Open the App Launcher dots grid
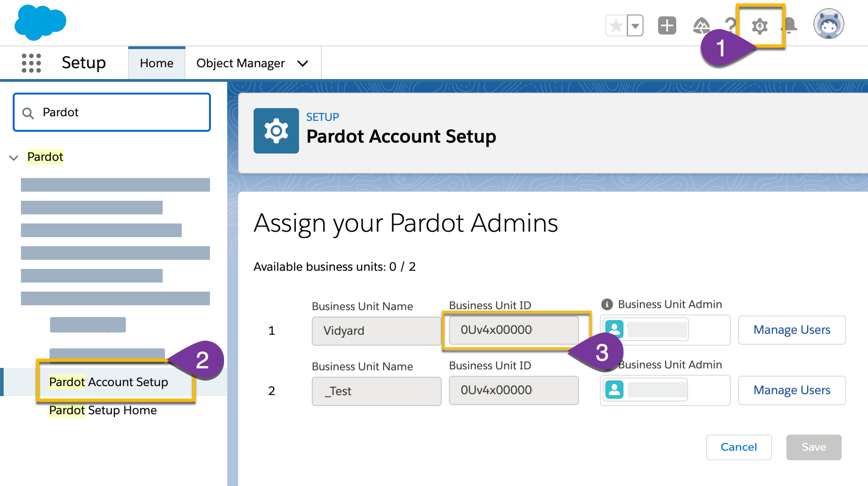The width and height of the screenshot is (868, 486). pyautogui.click(x=31, y=63)
